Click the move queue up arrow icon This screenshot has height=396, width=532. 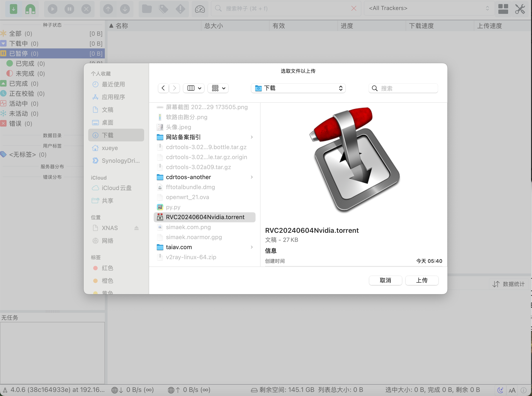pos(108,9)
